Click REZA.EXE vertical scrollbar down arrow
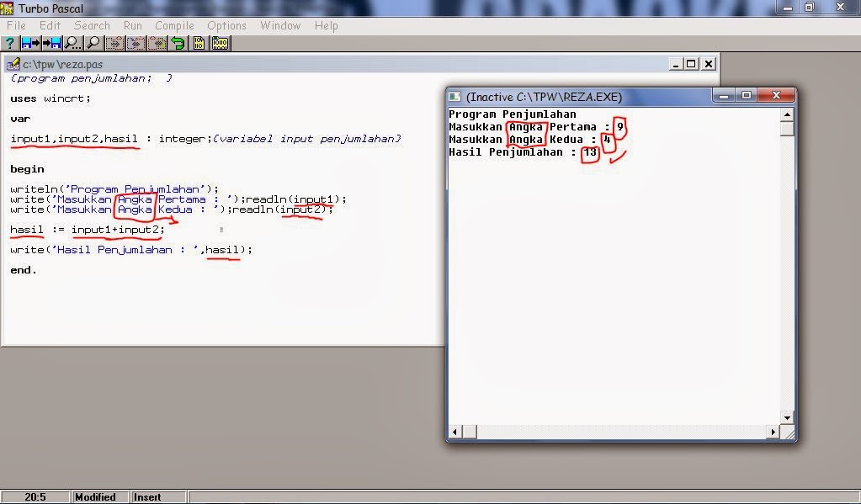Viewport: 861px width, 504px height. (x=787, y=418)
